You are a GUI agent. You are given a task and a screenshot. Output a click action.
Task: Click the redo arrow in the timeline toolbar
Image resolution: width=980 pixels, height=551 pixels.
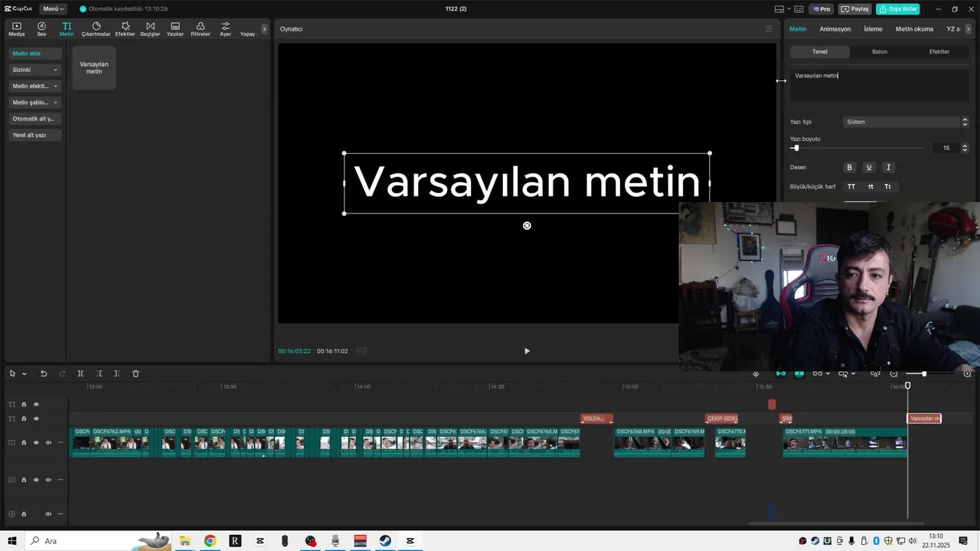pos(62,373)
